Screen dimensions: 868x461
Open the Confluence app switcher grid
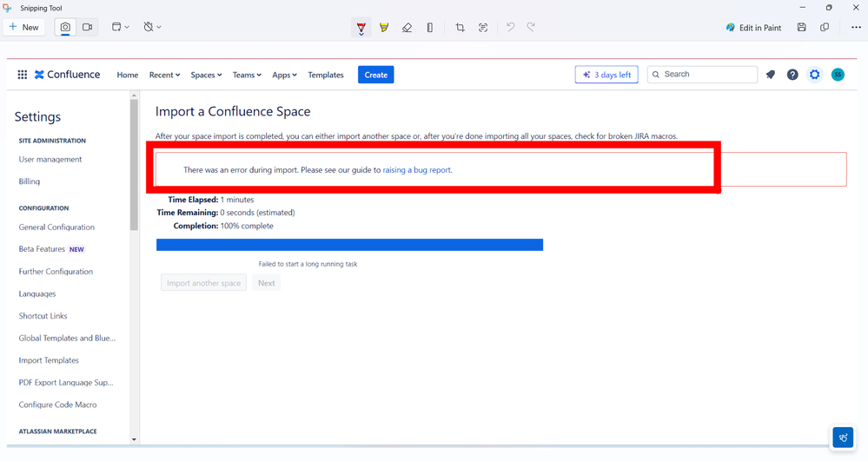point(22,75)
